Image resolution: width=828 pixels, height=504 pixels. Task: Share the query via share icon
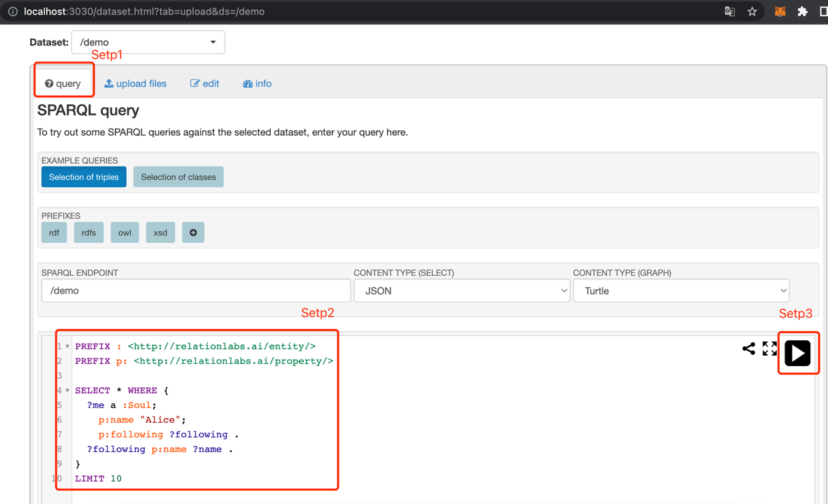[x=748, y=349]
